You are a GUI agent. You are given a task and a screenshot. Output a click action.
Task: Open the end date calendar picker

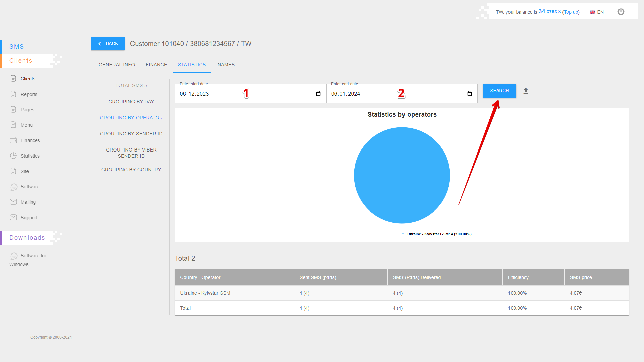[469, 94]
